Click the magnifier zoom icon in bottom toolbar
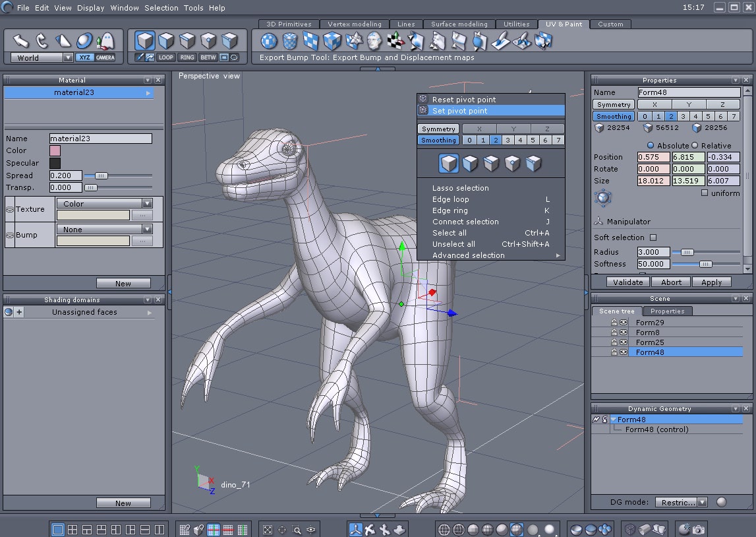The width and height of the screenshot is (756, 537). click(297, 530)
